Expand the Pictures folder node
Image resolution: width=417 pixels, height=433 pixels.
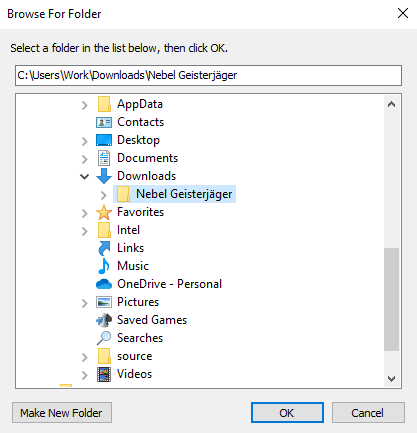pyautogui.click(x=85, y=303)
